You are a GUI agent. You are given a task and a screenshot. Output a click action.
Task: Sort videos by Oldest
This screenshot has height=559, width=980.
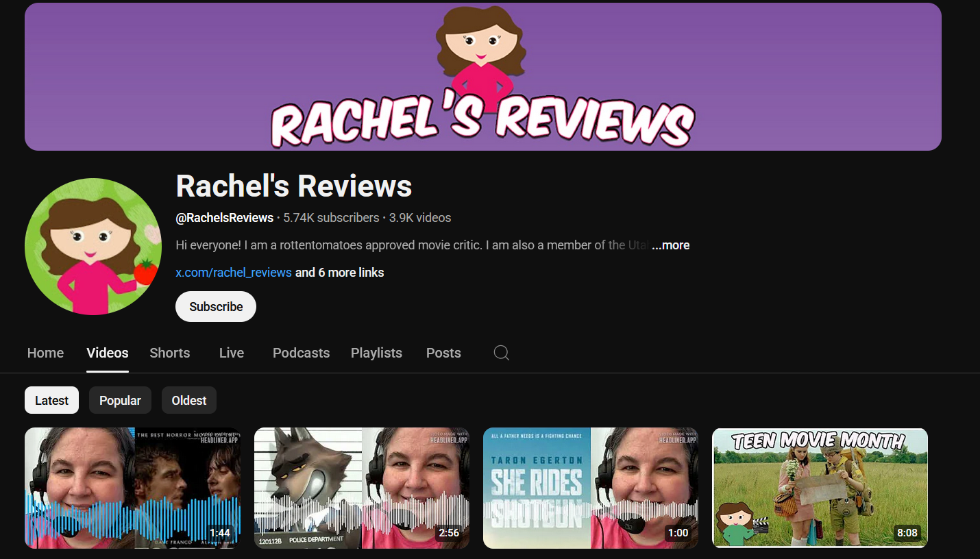(189, 400)
